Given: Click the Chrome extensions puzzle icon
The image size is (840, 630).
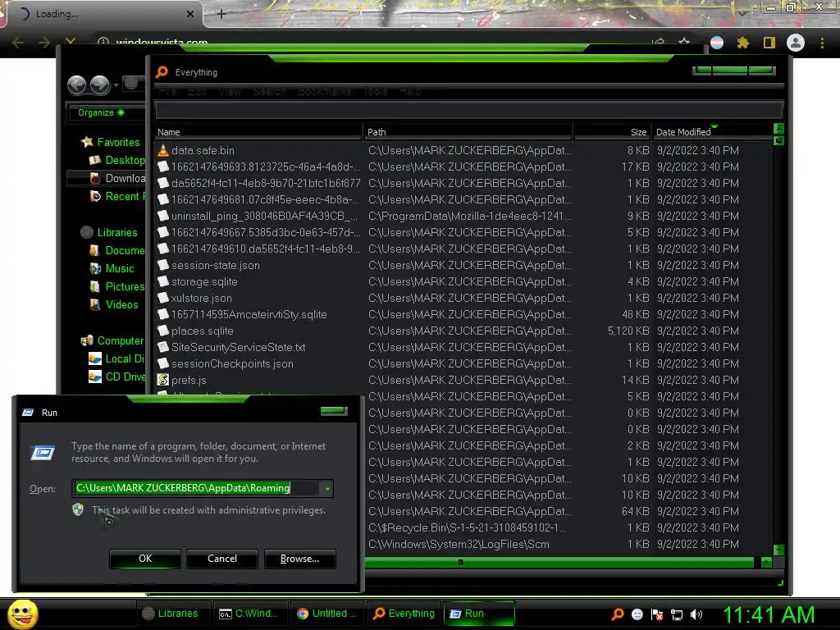Looking at the screenshot, I should tap(742, 43).
